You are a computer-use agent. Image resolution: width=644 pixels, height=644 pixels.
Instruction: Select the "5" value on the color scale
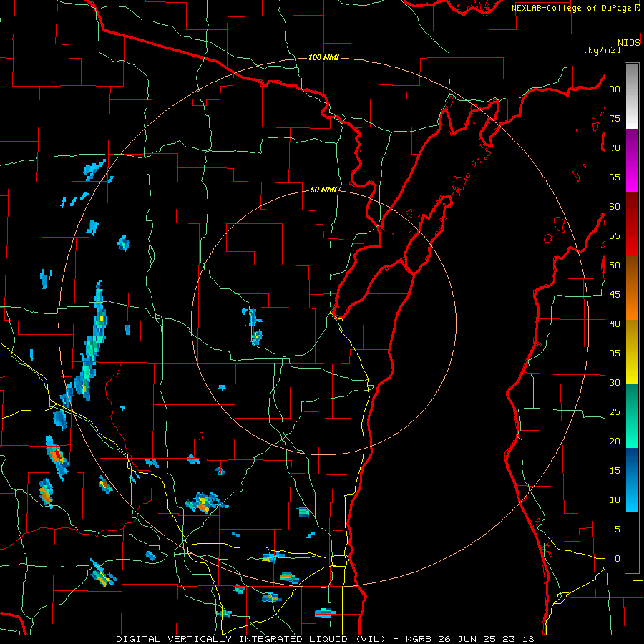point(618,530)
